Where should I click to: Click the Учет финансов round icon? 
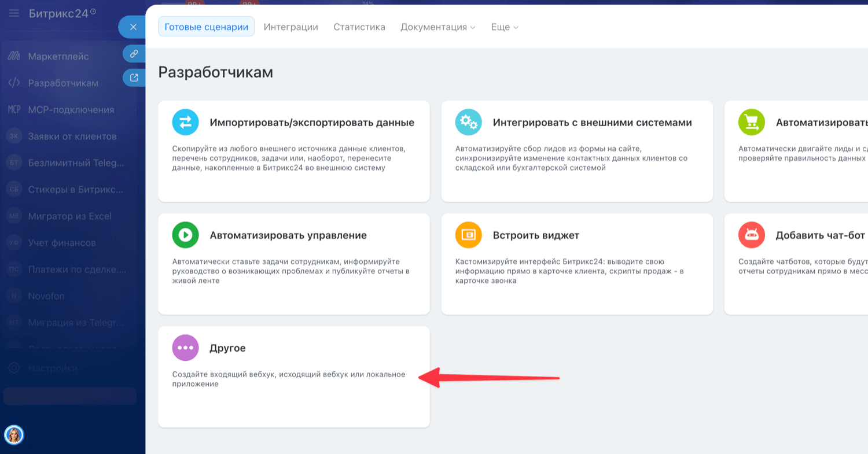click(14, 242)
